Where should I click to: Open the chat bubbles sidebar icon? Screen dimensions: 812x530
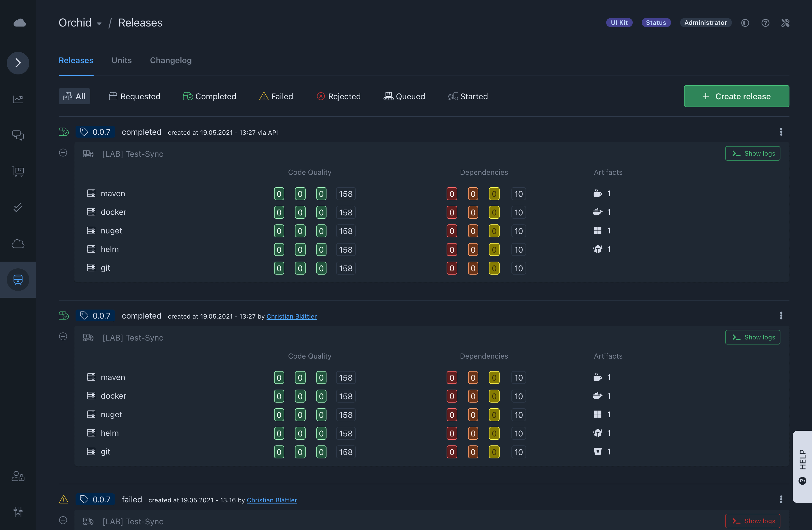pos(18,135)
